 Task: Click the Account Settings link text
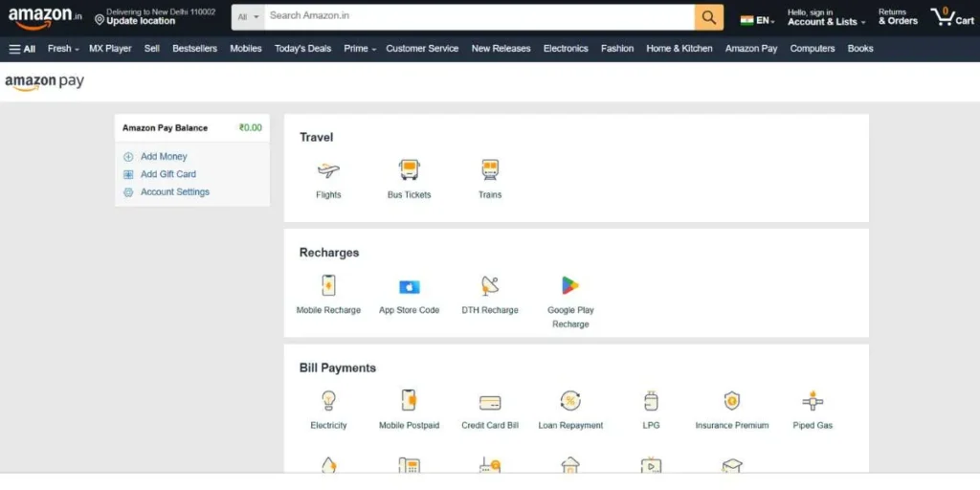[175, 192]
